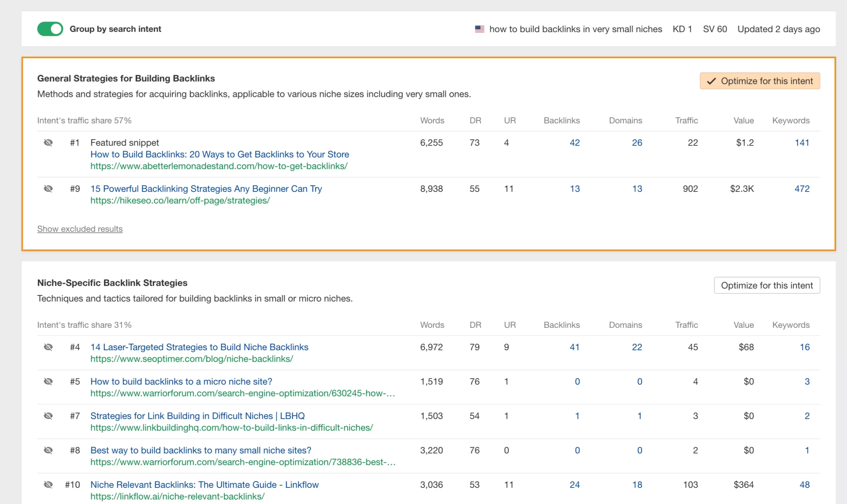847x504 pixels.
Task: Hide the linkbuildinghq.com result with eye icon
Action: pyautogui.click(x=48, y=416)
